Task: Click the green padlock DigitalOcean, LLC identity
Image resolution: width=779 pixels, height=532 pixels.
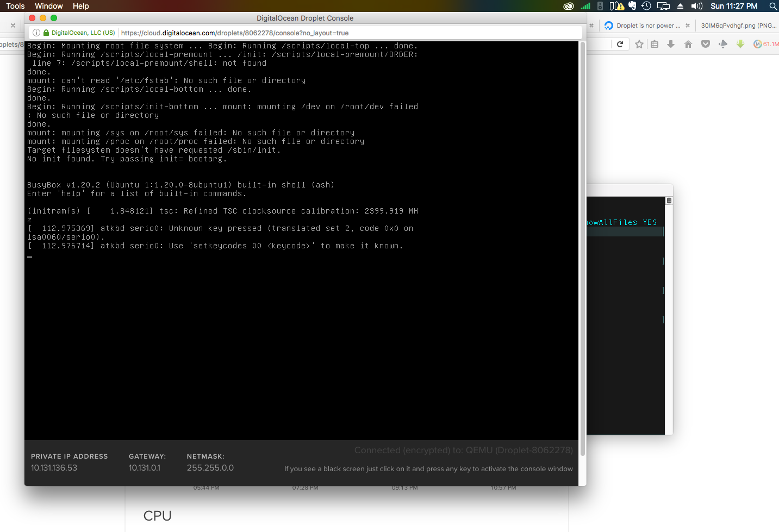Action: click(79, 33)
